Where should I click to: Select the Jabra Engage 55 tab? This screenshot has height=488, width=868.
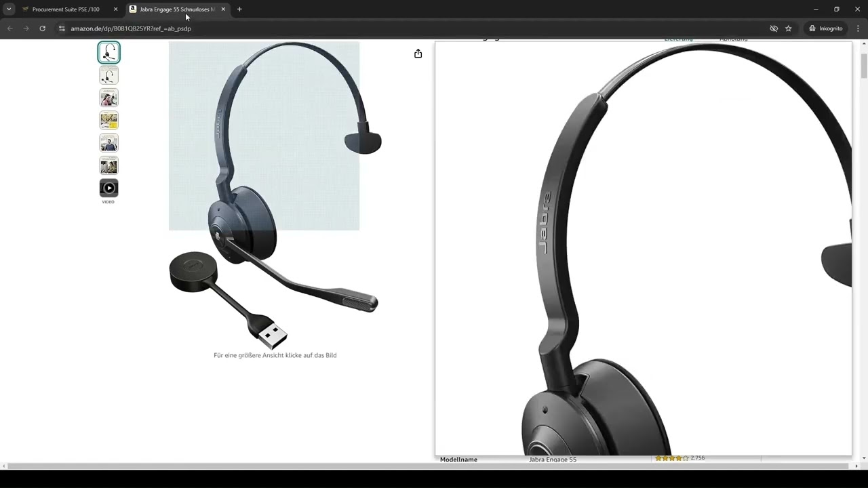pos(178,9)
